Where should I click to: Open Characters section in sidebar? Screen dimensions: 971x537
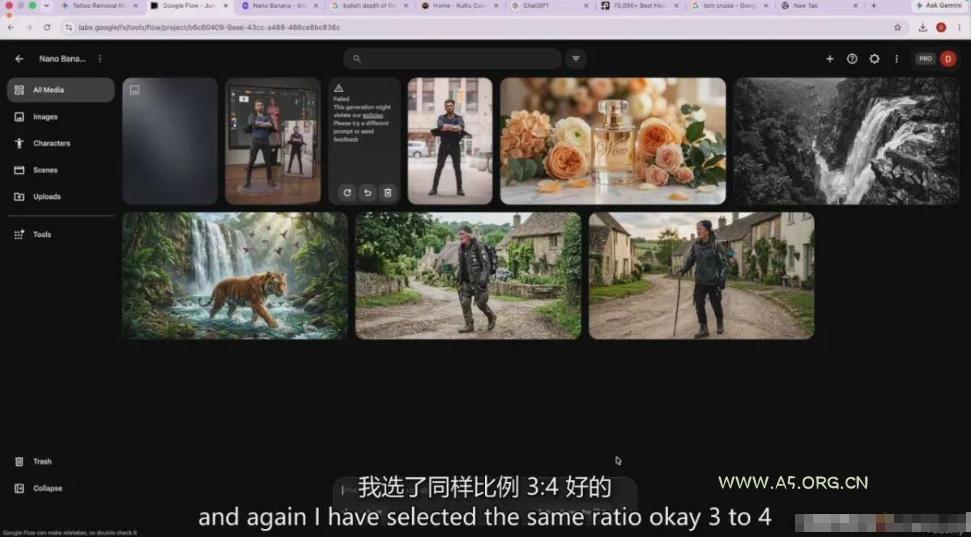[x=61, y=143]
